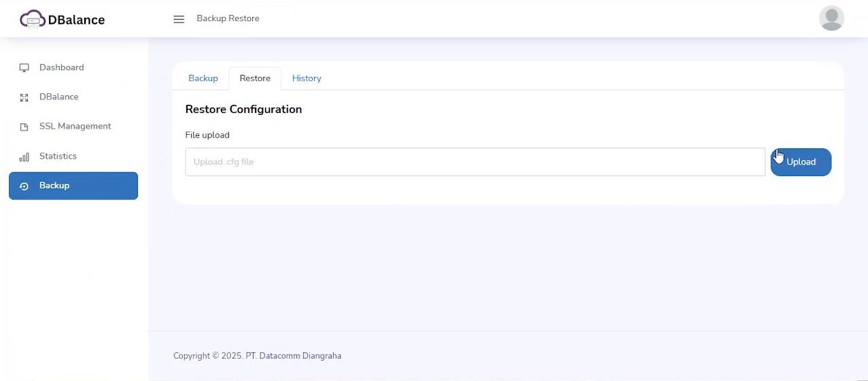Click the Backup Restore page title
Viewport: 868px width, 381px height.
coord(228,18)
